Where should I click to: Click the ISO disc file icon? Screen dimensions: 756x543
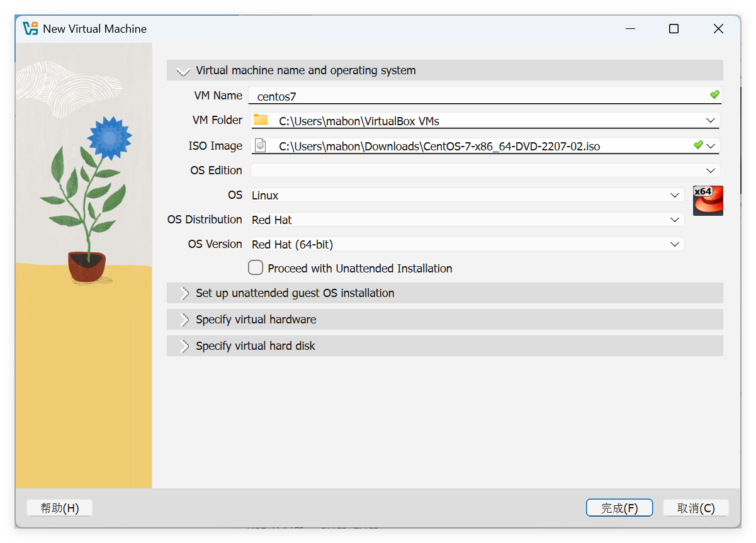click(x=260, y=146)
